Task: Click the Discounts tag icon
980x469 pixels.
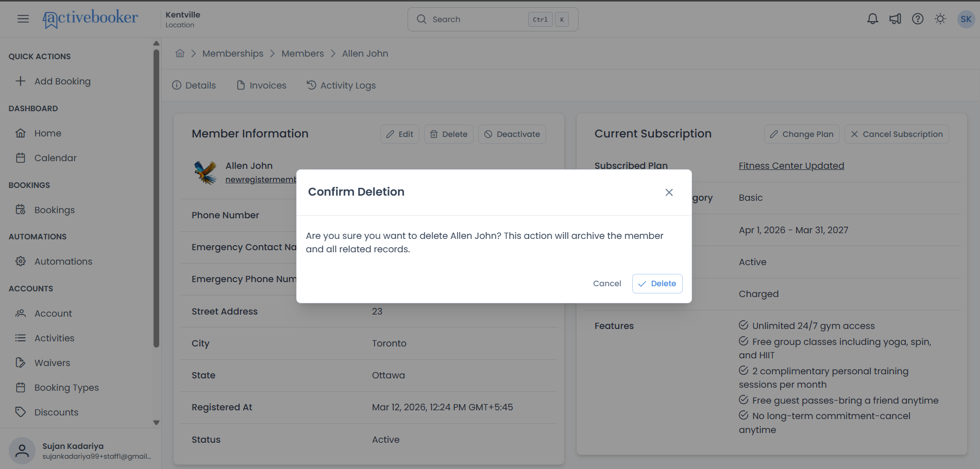Action: tap(21, 412)
